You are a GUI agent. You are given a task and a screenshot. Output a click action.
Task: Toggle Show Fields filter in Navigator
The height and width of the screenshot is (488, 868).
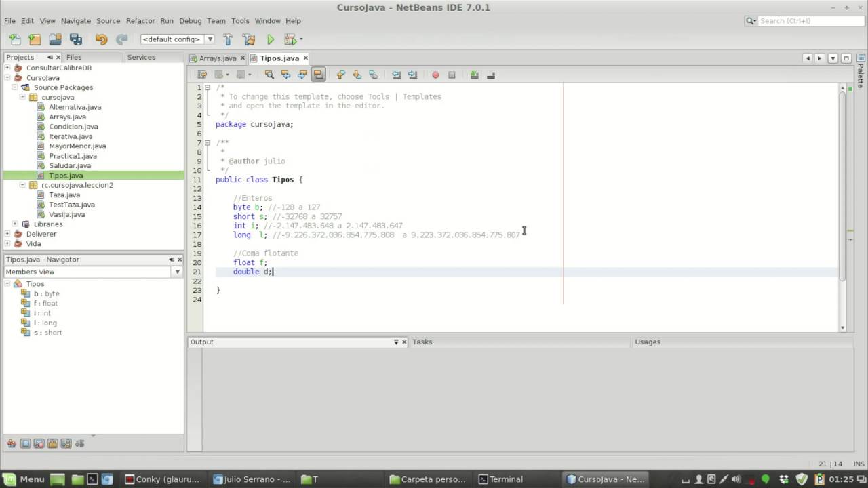pyautogui.click(x=25, y=443)
